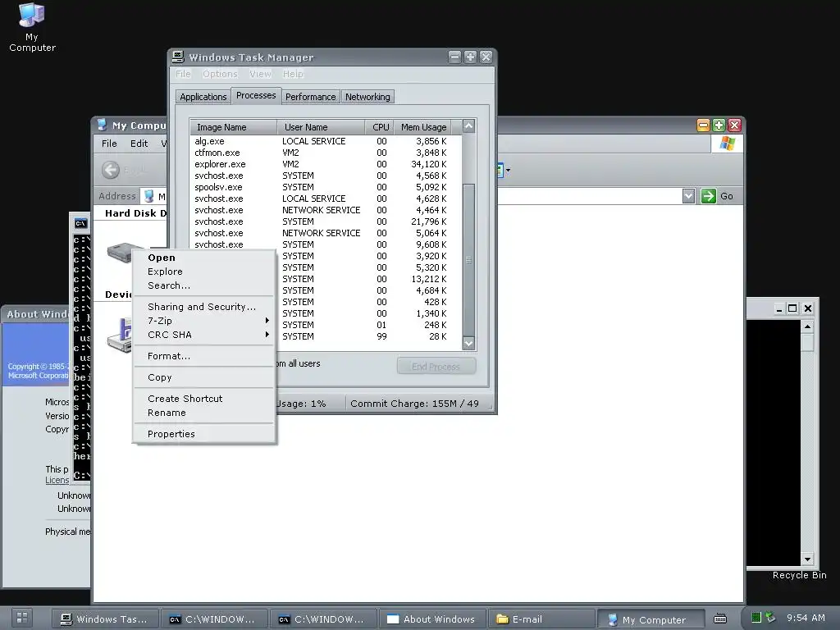Choose Explore from the context menu

[x=204, y=271]
